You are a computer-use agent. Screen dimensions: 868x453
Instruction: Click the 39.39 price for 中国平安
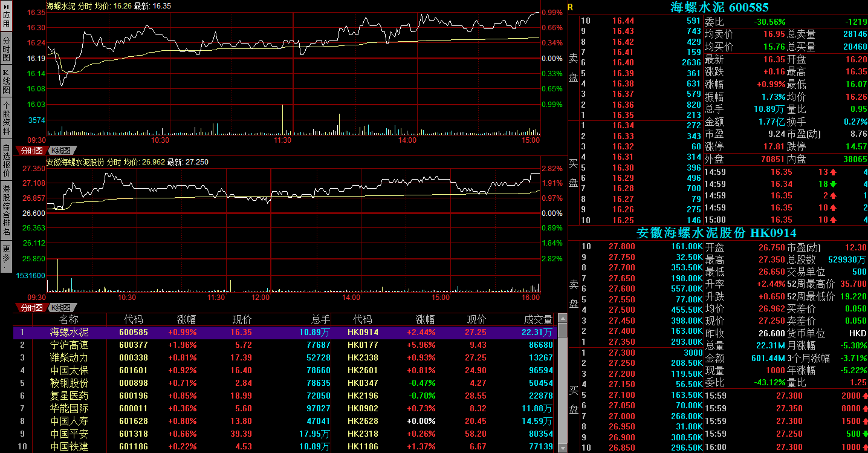click(x=241, y=434)
